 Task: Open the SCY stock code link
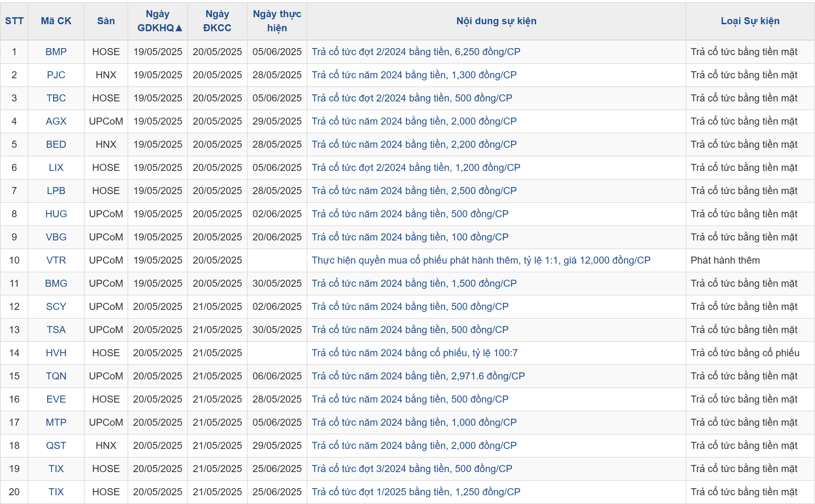click(56, 306)
